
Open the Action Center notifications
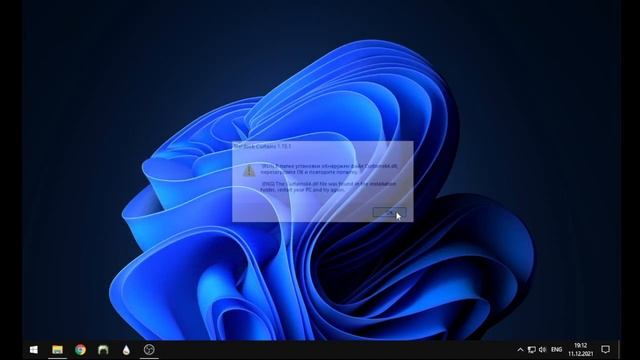606,350
